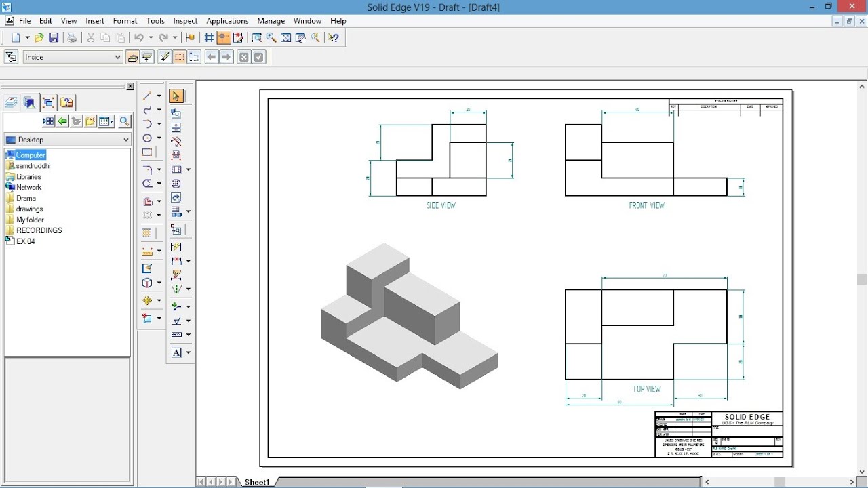This screenshot has height=488, width=868.
Task: Toggle the highlighted alignment indicator button
Action: [224, 38]
